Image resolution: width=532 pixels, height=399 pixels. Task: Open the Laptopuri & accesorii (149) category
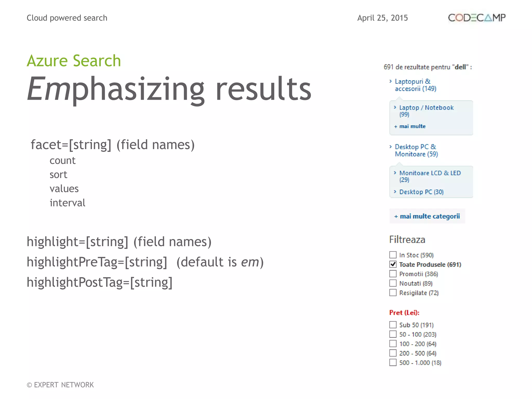pos(415,85)
